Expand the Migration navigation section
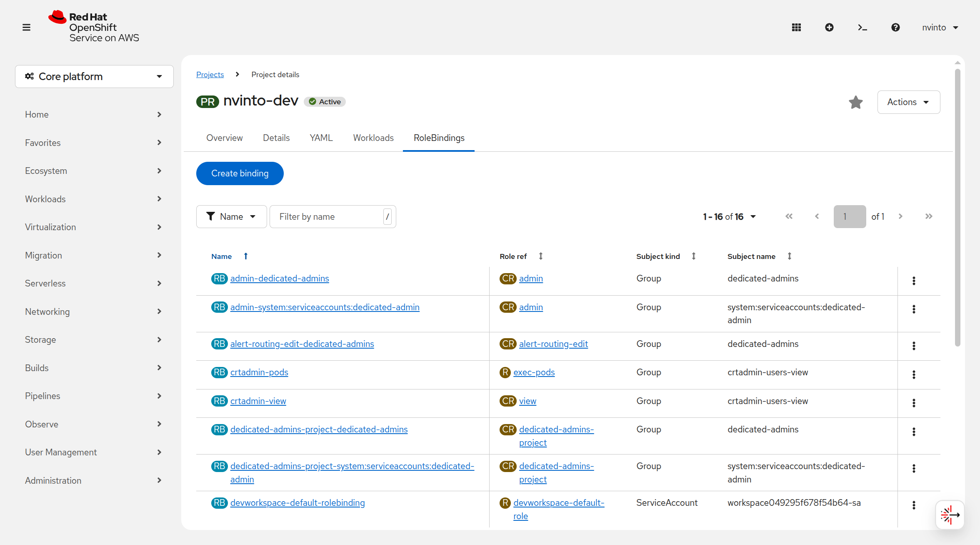The height and width of the screenshot is (545, 980). coord(94,255)
